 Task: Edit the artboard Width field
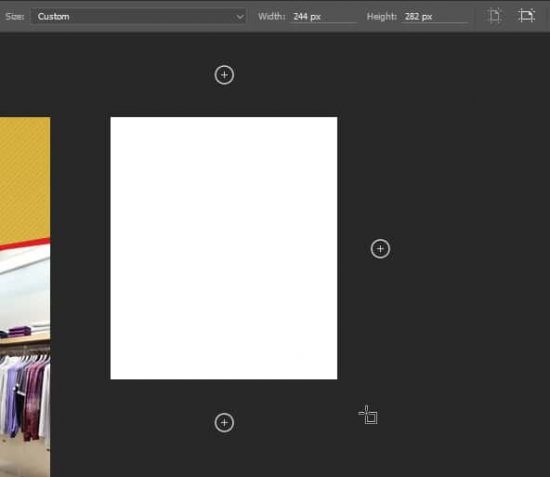(323, 16)
